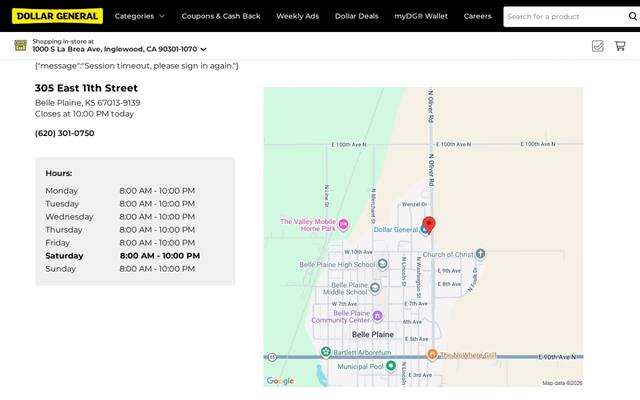This screenshot has width=640, height=400.
Task: Select Municipal Pool map marker
Action: (x=391, y=365)
